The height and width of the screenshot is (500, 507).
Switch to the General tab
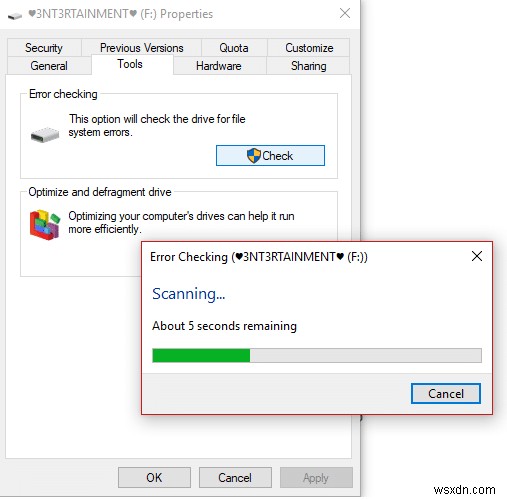pyautogui.click(x=49, y=66)
